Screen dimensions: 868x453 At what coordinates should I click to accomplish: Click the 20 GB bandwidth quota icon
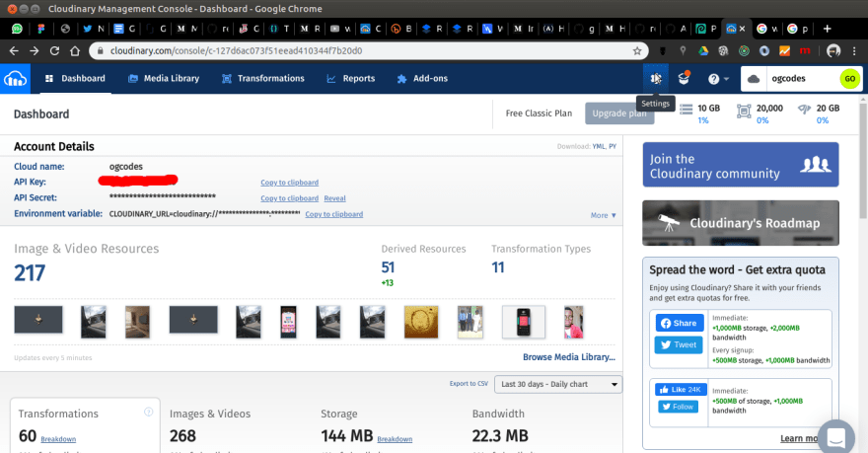click(x=804, y=110)
